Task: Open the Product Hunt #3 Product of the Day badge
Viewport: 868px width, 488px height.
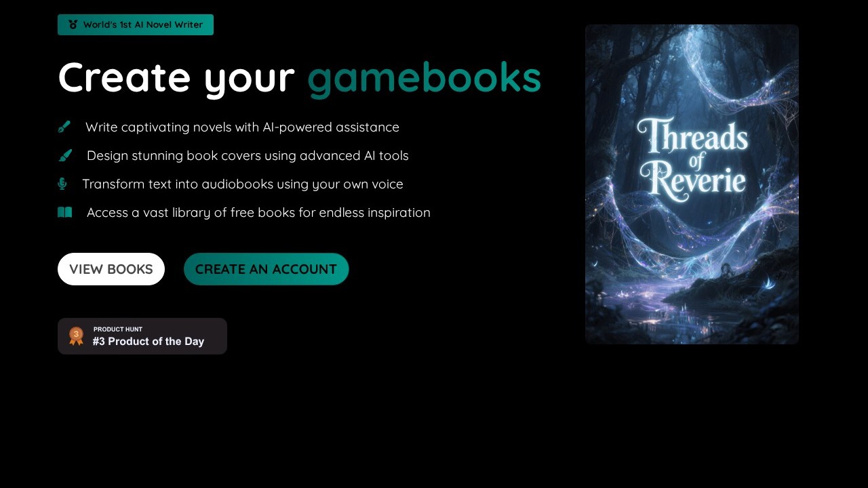Action: [x=142, y=336]
